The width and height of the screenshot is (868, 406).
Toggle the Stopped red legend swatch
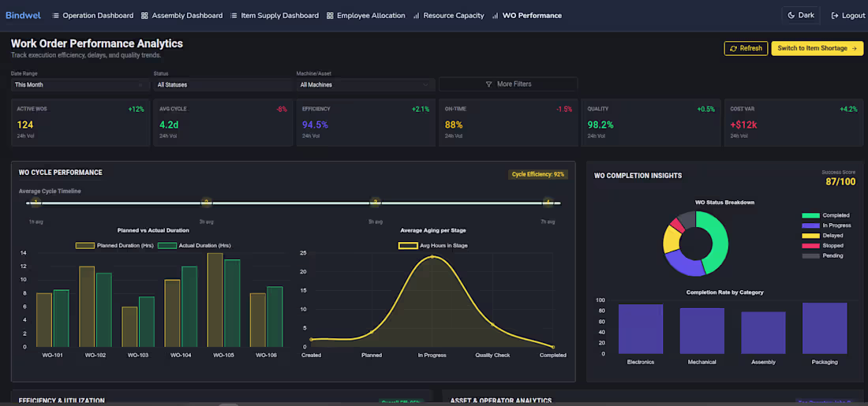tap(810, 246)
